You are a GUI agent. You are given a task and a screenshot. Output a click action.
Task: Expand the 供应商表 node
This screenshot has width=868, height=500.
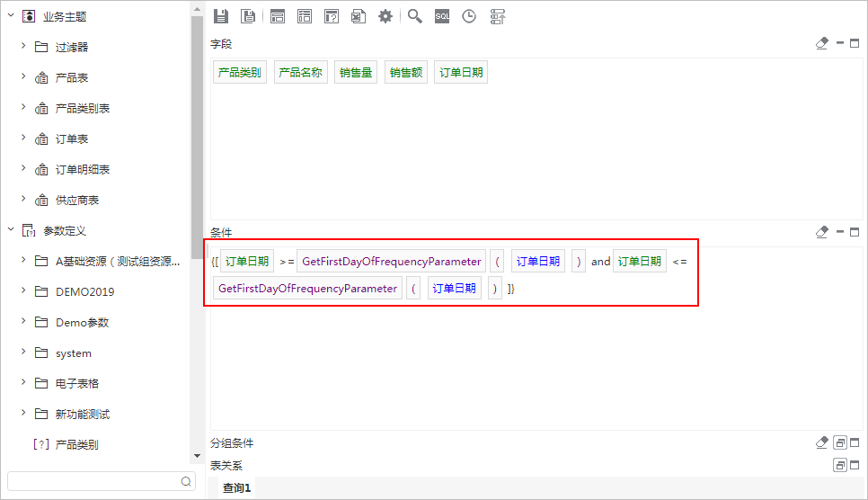point(23,199)
